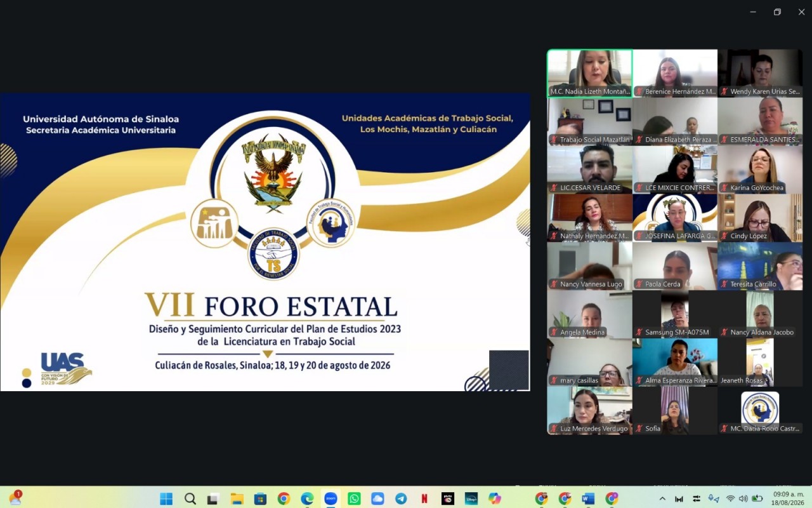Screen dimensions: 812x508
Task: Click the battery status icon
Action: (757, 498)
